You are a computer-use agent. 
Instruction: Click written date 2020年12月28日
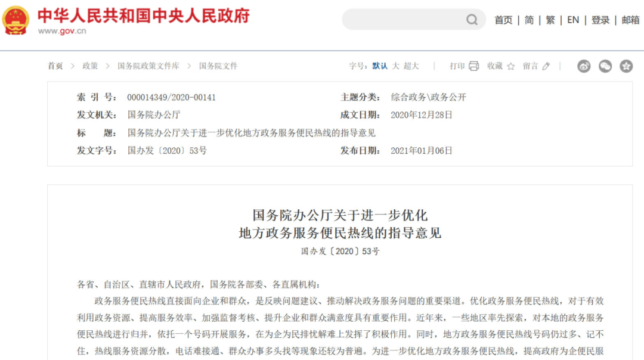pyautogui.click(x=422, y=115)
